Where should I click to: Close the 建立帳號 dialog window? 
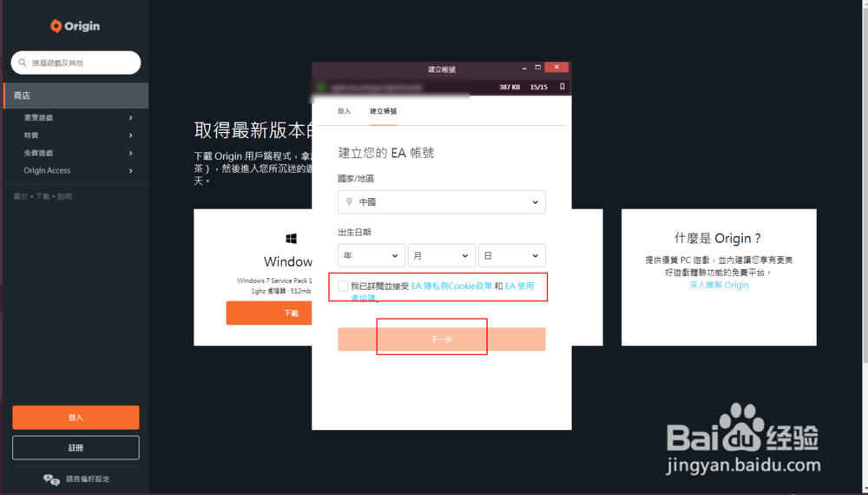556,67
